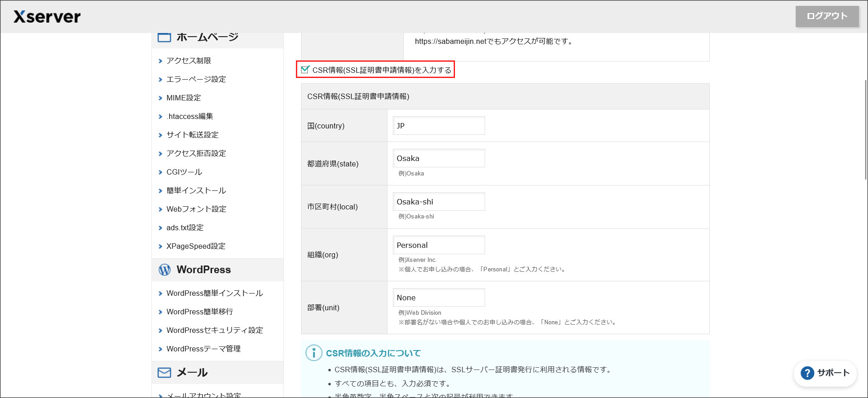Click the 国(country) input field
868x398 pixels.
pos(439,126)
